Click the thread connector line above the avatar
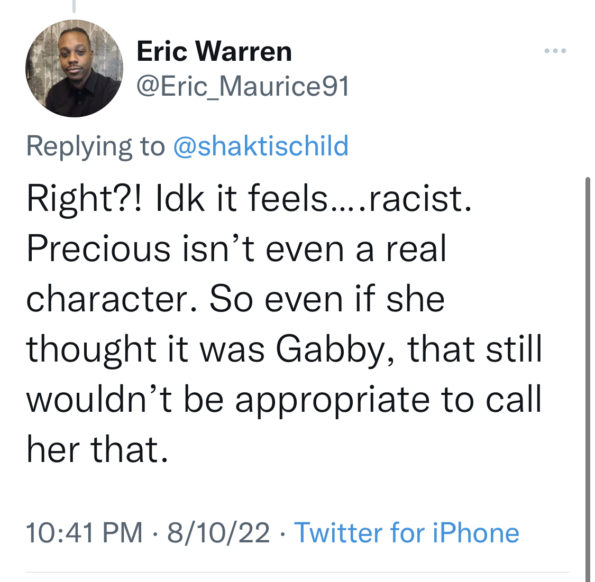This screenshot has height=582, width=595. tap(74, 6)
